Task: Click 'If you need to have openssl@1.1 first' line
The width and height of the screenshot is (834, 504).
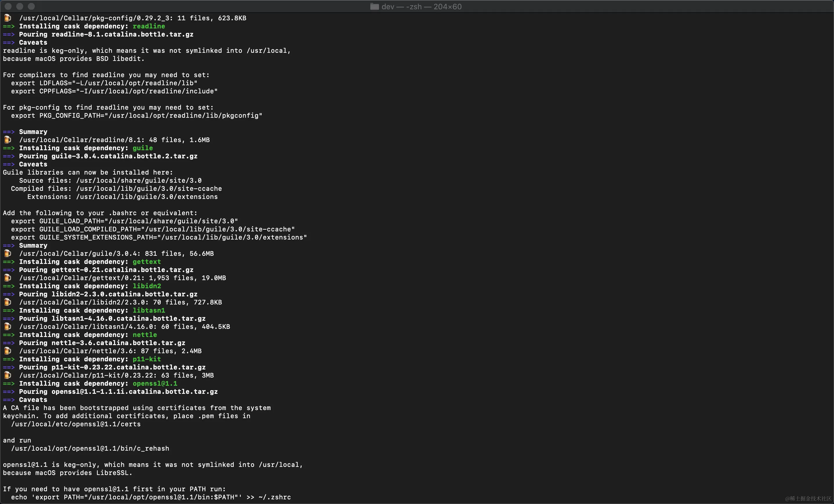Action: [115, 489]
